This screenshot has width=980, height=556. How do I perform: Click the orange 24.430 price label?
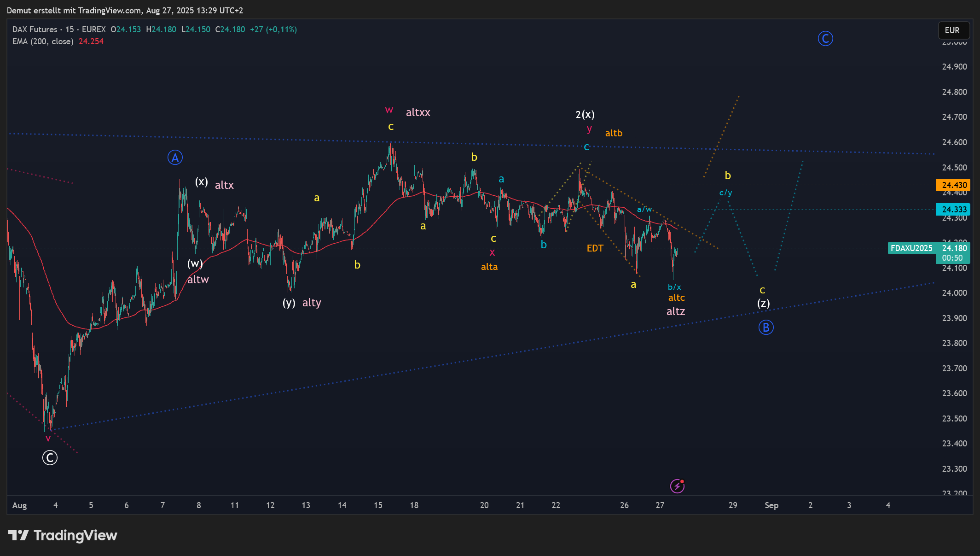(x=953, y=185)
